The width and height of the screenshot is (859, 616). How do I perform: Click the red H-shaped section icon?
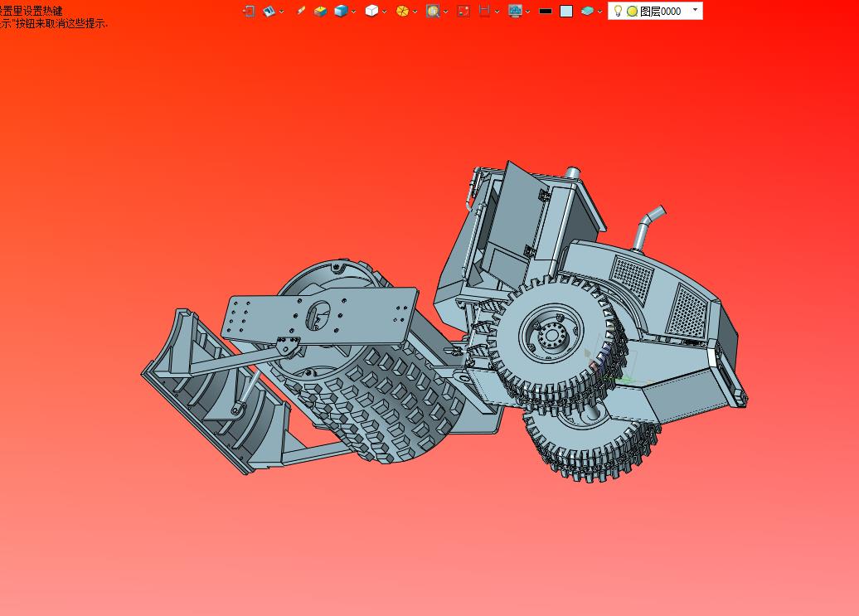(x=484, y=11)
